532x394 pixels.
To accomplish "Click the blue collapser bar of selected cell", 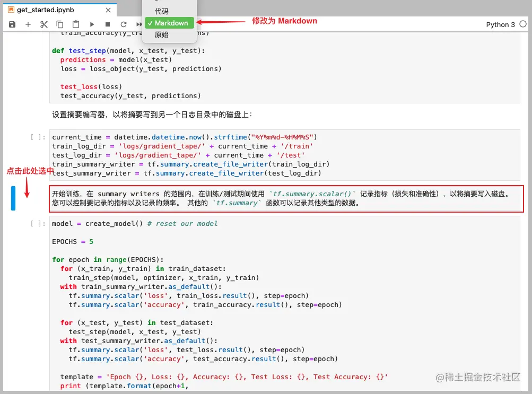I will (x=13, y=198).
